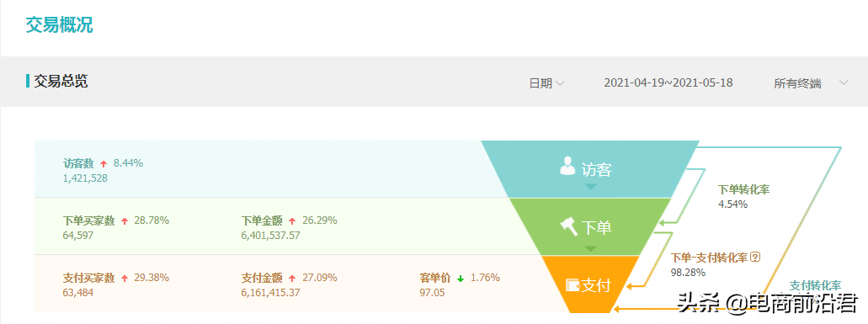
Task: Select the 交易总览 section tab
Action: pyautogui.click(x=61, y=82)
